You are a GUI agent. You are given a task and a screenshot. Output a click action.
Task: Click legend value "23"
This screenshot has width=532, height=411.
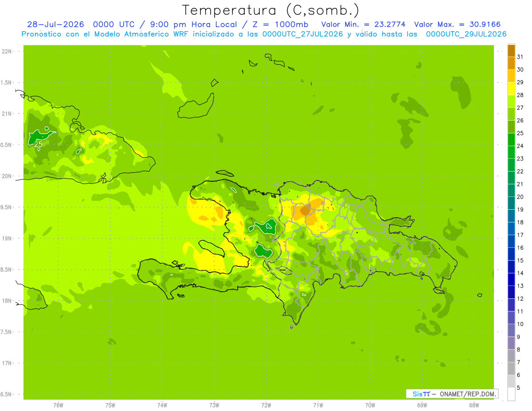tap(520, 159)
